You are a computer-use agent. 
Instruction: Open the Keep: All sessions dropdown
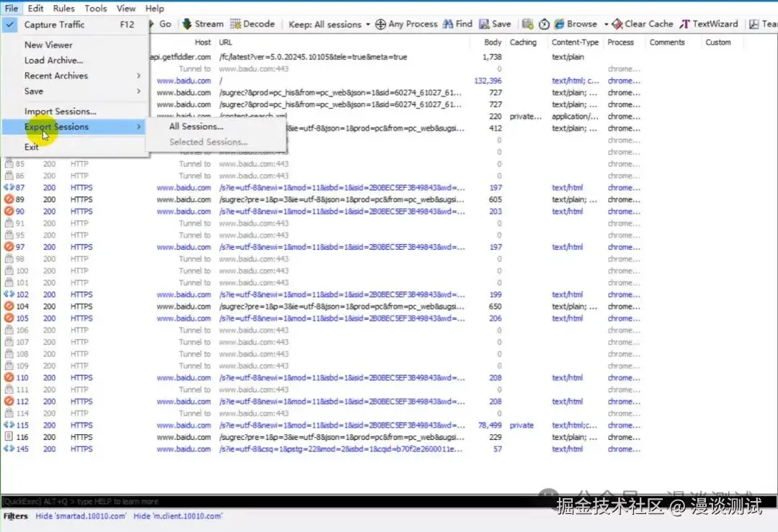[329, 24]
